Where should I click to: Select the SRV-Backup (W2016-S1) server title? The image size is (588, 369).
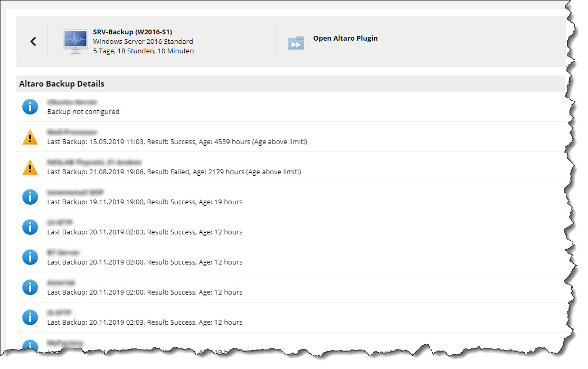tap(132, 32)
